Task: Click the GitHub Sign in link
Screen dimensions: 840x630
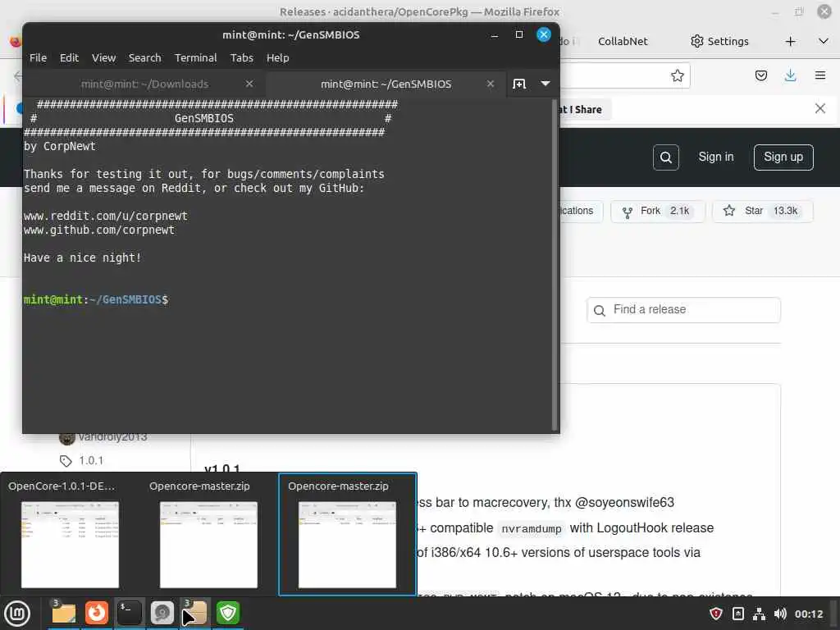Action: [x=715, y=157]
